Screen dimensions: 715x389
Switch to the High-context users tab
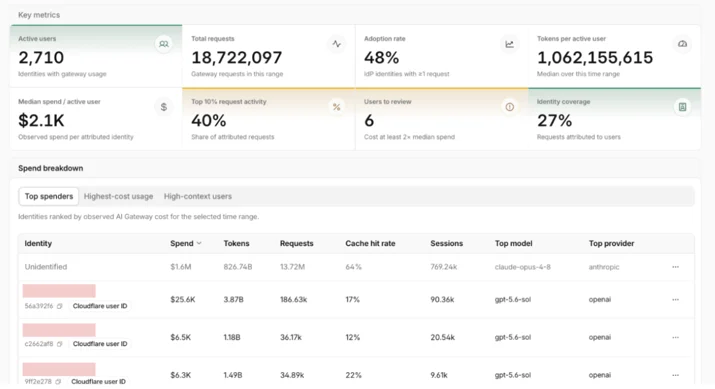(x=197, y=196)
